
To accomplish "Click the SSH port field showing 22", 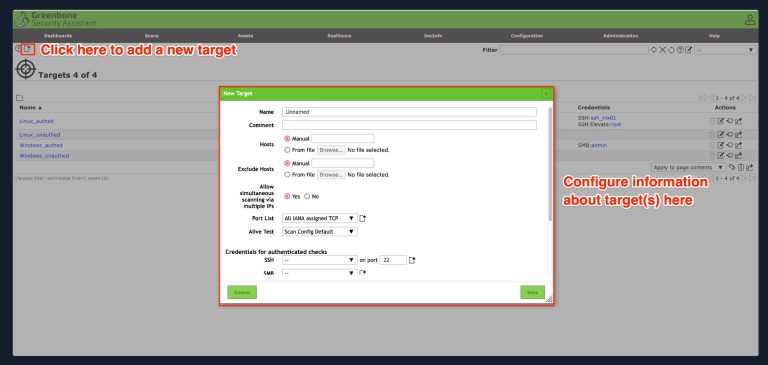I will [393, 260].
